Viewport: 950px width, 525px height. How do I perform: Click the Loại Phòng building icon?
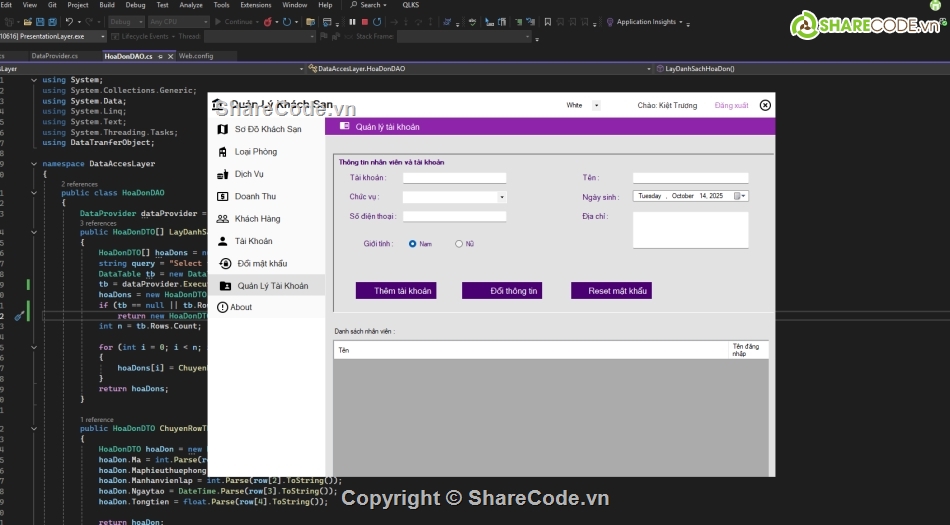222,152
